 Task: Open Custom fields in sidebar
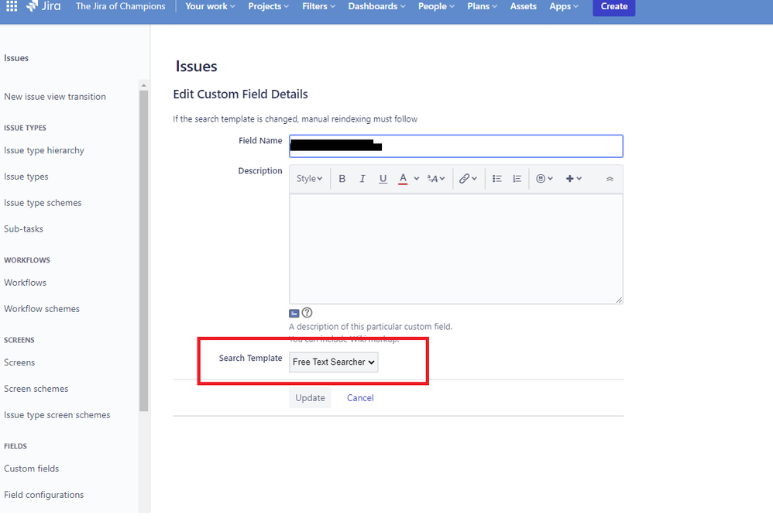[31, 469]
